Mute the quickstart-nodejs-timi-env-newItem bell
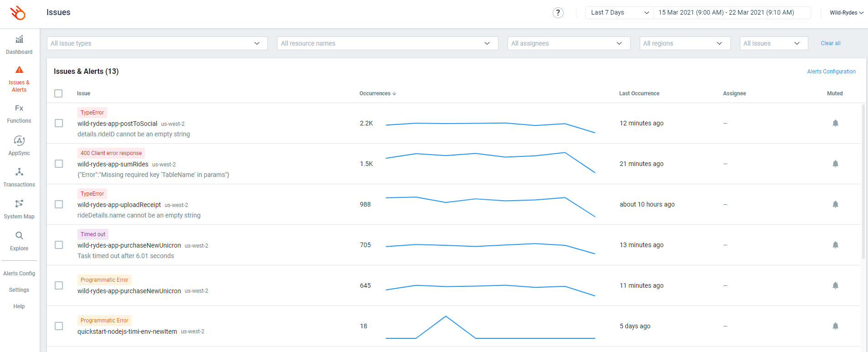This screenshot has width=868, height=352. coord(835,326)
